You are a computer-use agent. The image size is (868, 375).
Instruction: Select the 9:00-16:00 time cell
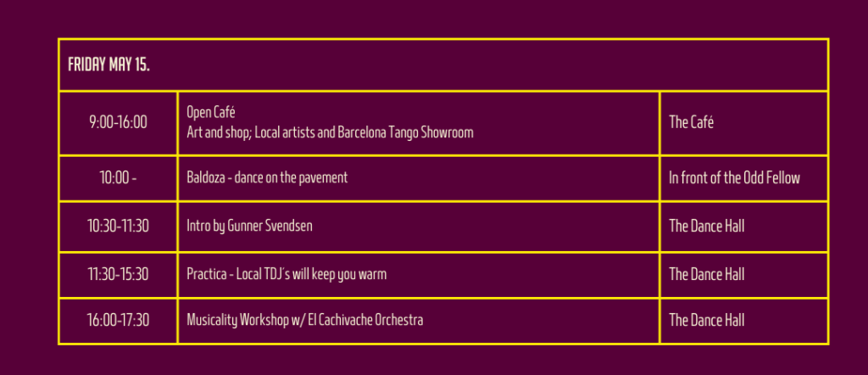pos(118,122)
